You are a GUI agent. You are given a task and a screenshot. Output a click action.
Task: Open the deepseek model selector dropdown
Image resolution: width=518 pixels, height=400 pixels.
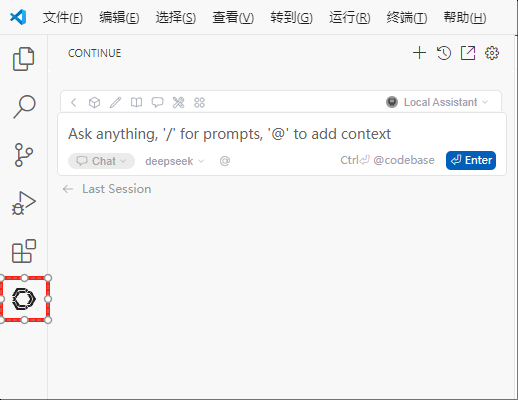174,161
